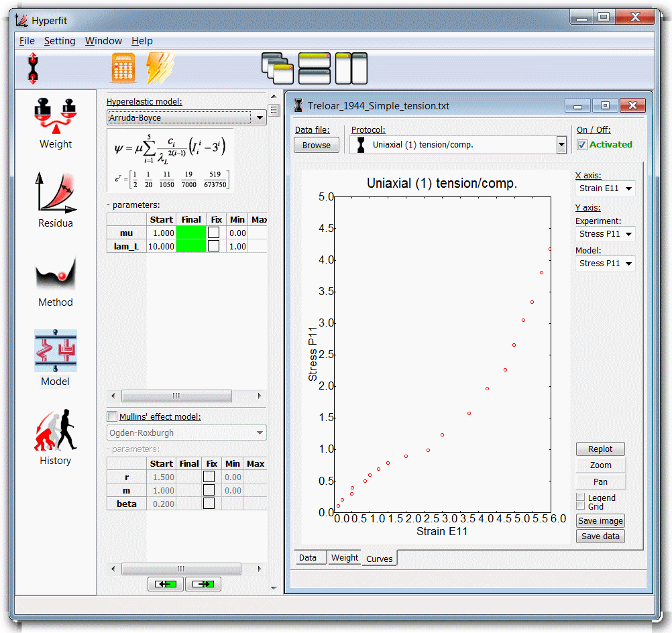Toggle the Fix checkbox for r
Image resolution: width=672 pixels, height=633 pixels.
click(209, 477)
